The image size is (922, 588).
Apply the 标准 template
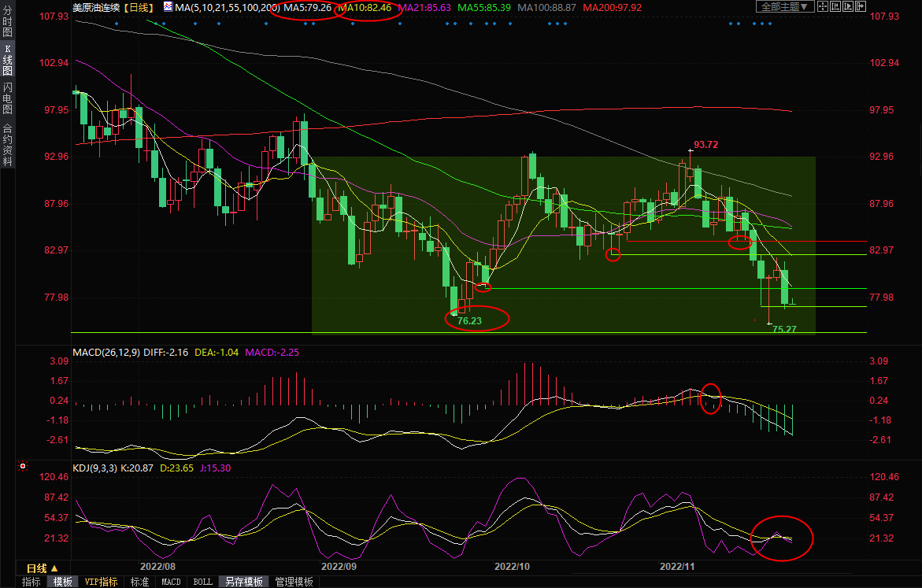(x=139, y=582)
